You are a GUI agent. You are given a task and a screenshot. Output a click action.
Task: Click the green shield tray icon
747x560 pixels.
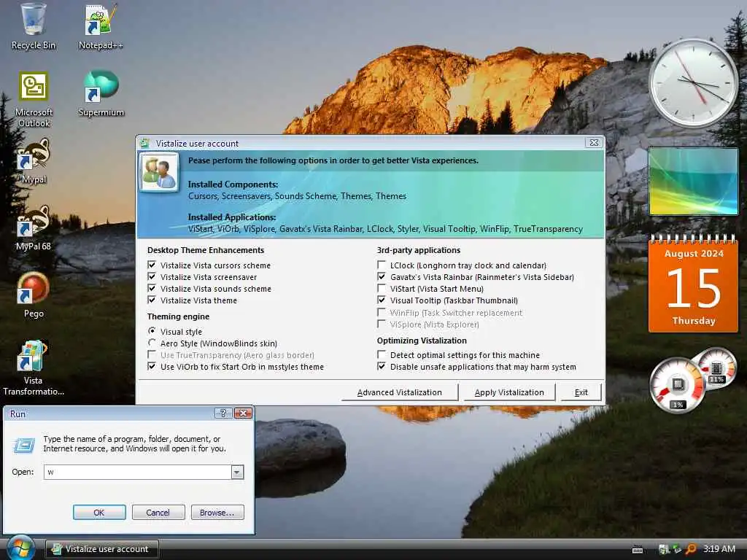677,549
